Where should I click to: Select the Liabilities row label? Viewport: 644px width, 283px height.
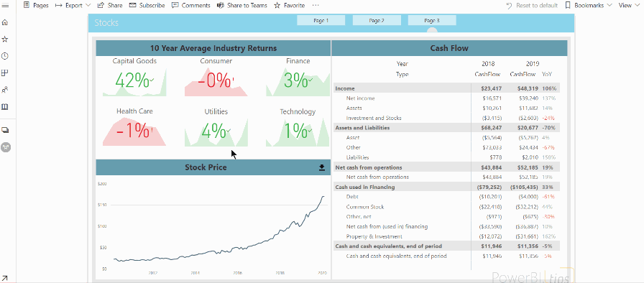(357, 157)
